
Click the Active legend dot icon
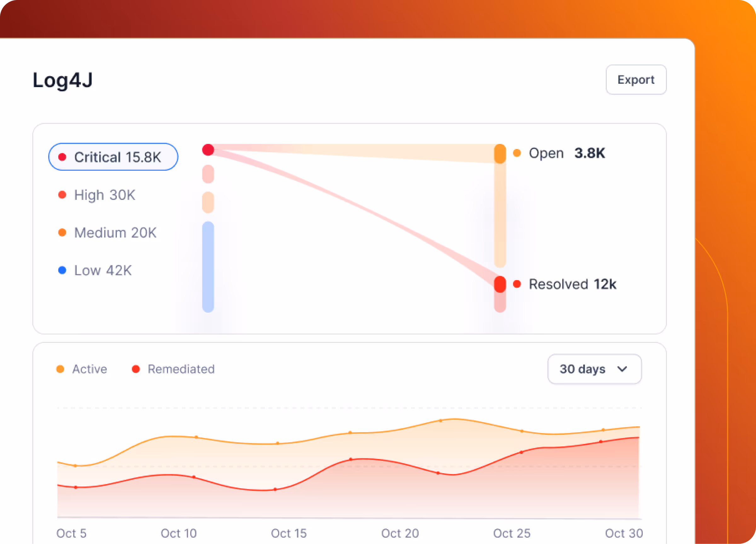coord(61,369)
